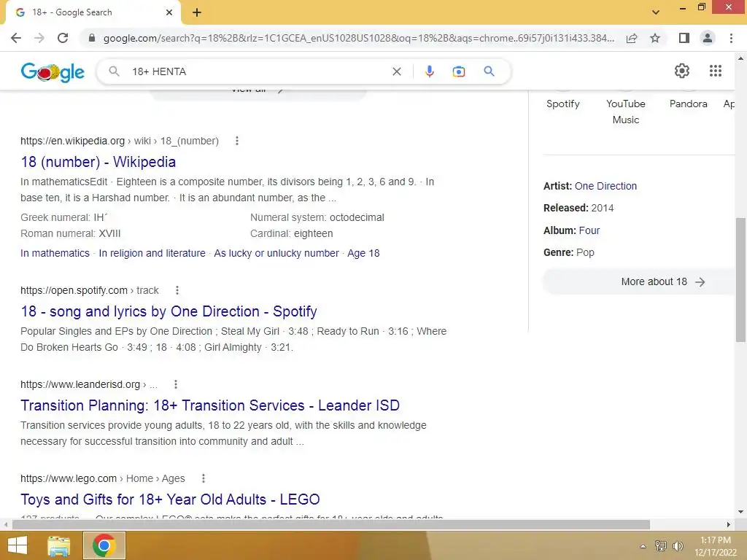The image size is (747, 560).
Task: Open Age 18 sitelink
Action: click(363, 253)
